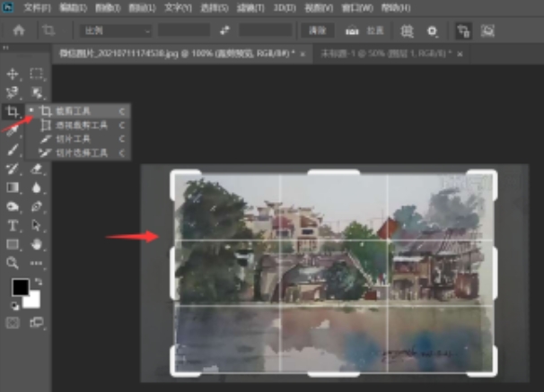The width and height of the screenshot is (544, 392).
Task: Select the Zoom magnifier tool
Action: [13, 263]
